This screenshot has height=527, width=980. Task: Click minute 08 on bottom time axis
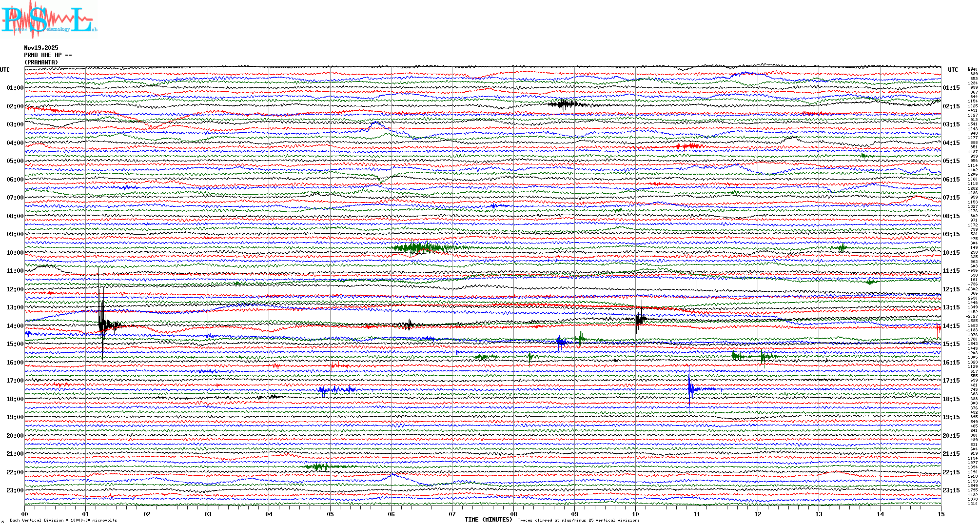[513, 514]
